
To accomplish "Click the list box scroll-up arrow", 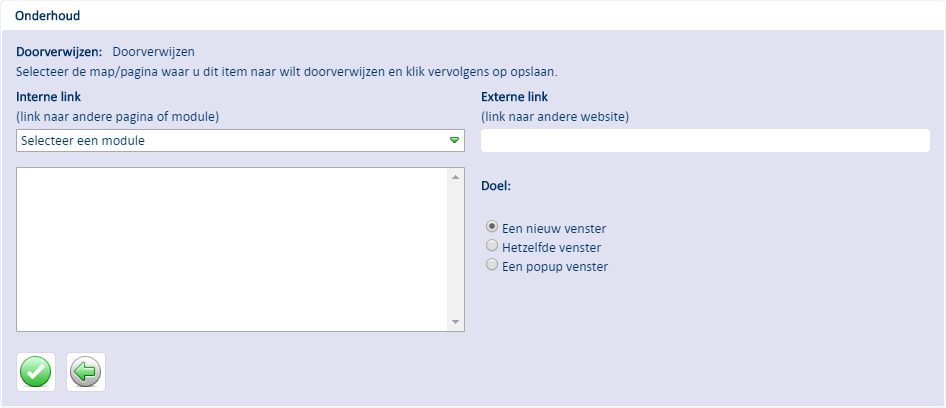I will (456, 177).
